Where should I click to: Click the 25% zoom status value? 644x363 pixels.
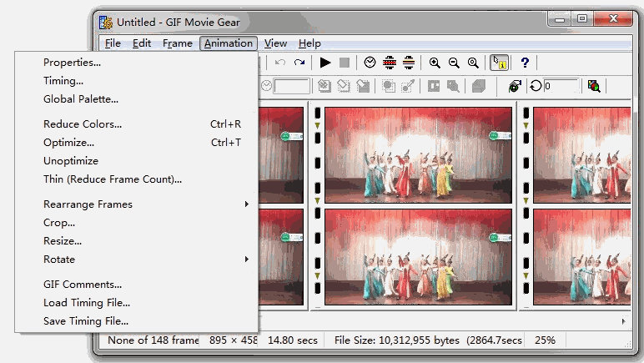(x=545, y=340)
